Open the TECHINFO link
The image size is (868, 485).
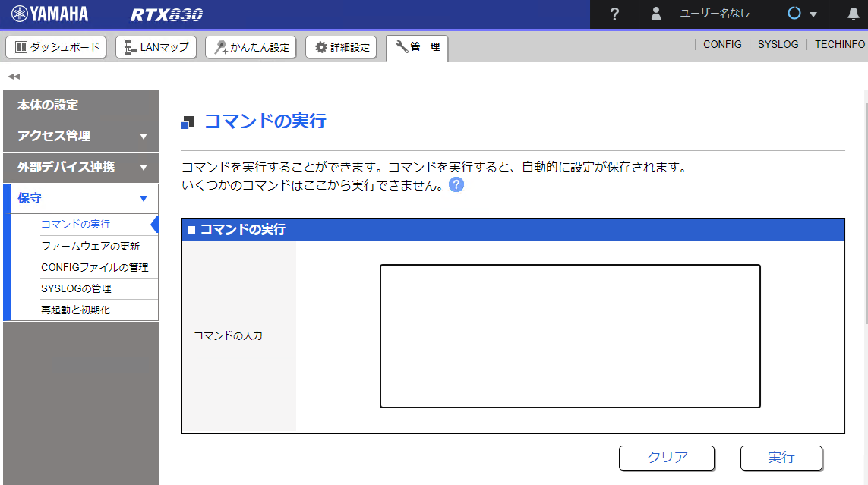pos(840,44)
